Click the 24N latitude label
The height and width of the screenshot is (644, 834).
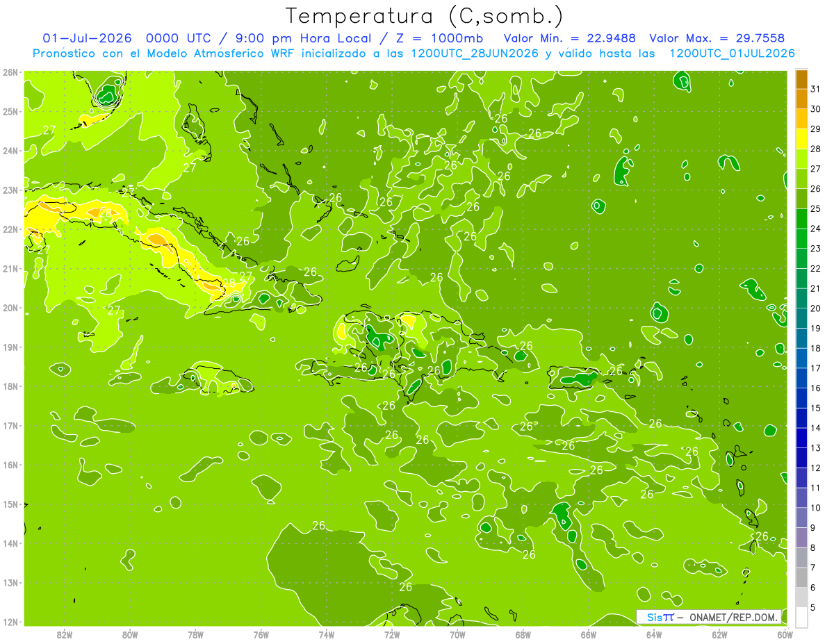click(10, 151)
